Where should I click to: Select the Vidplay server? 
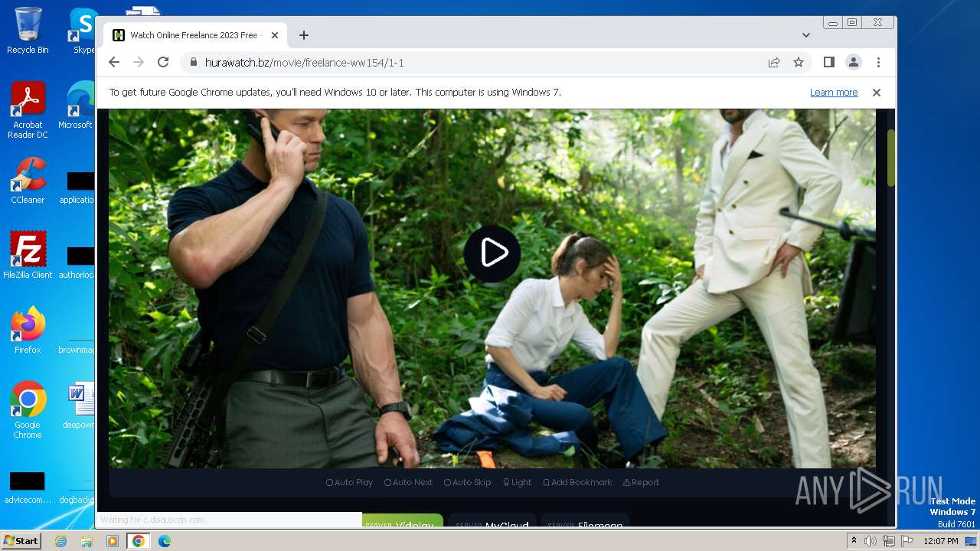(402, 521)
